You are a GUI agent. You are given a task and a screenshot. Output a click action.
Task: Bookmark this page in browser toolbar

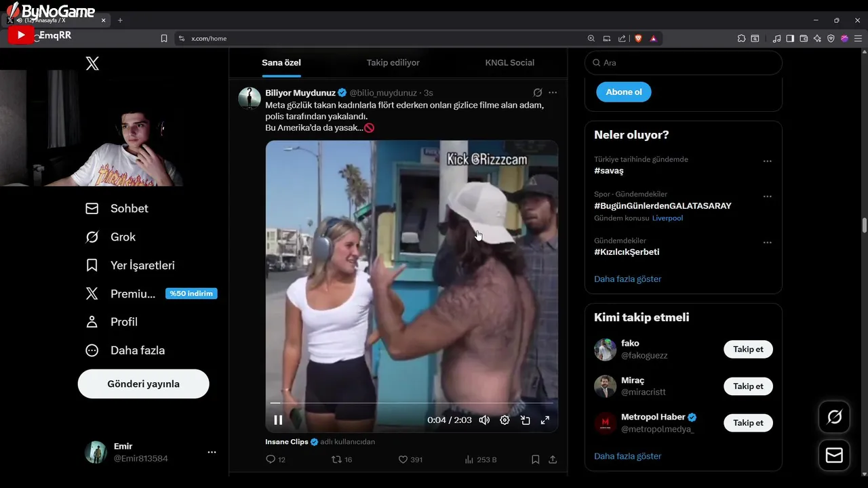pos(164,39)
